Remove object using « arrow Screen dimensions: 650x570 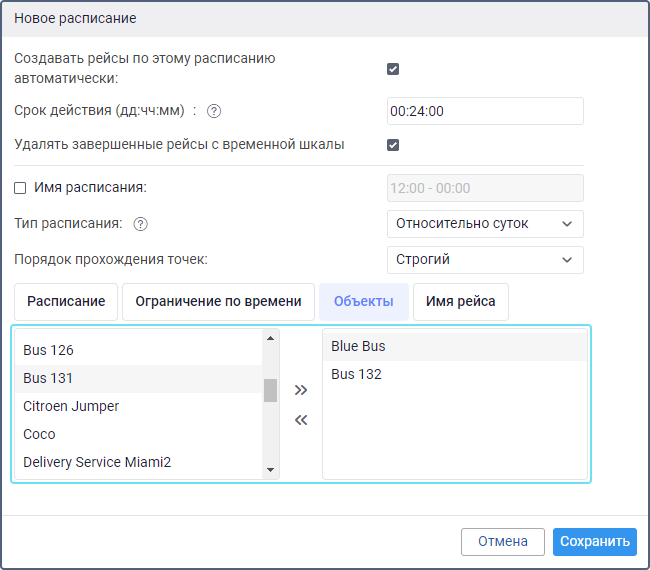(x=301, y=420)
